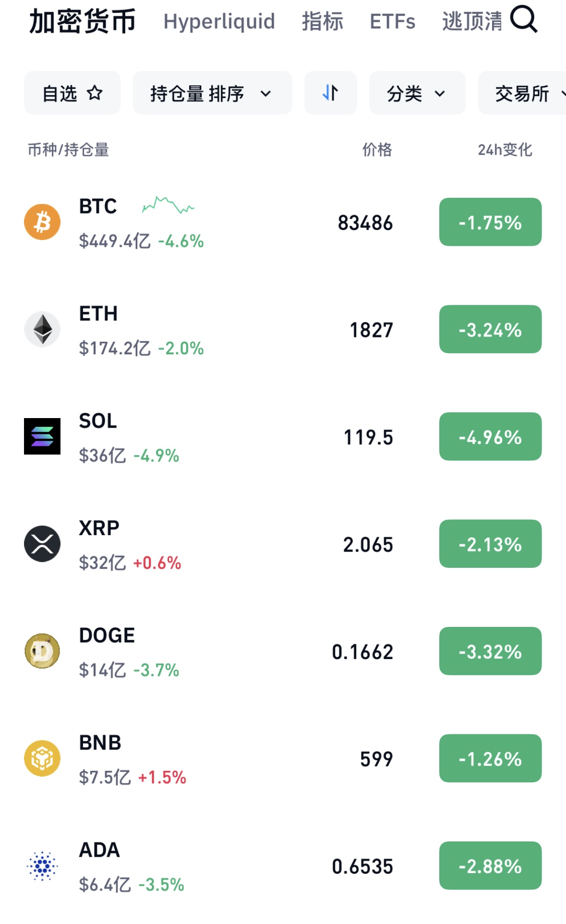Click the green SOL -4.96% change badge
The image size is (566, 924).
pyautogui.click(x=490, y=436)
